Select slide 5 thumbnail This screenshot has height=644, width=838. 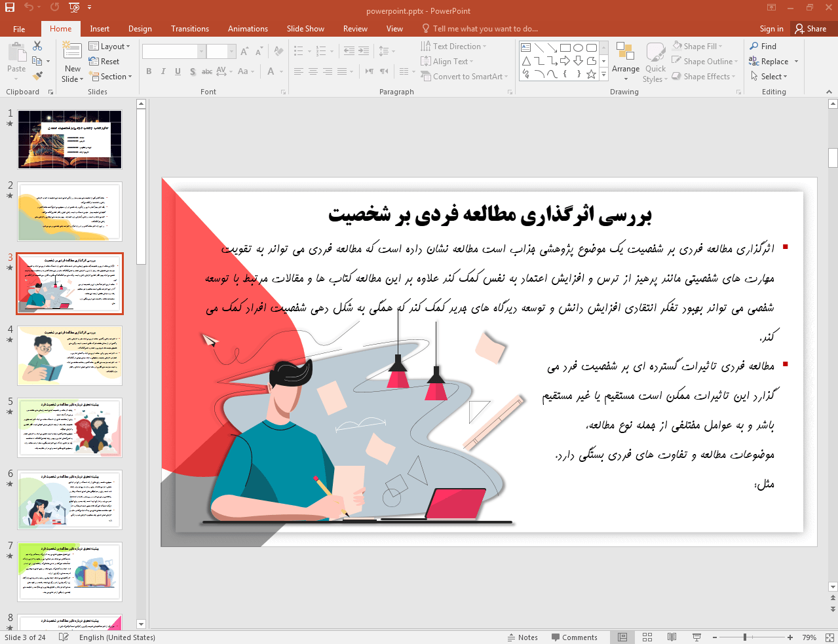[70, 428]
